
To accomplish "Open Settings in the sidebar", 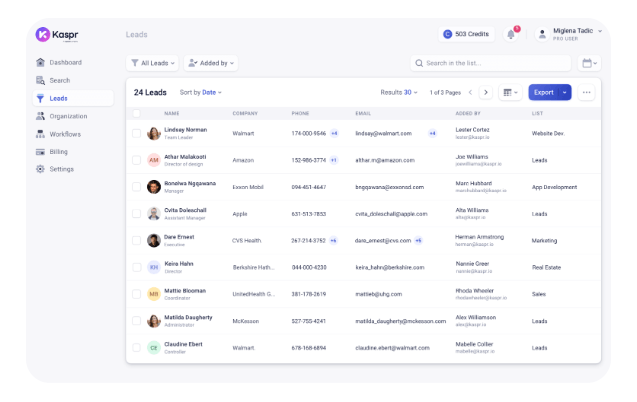I will (x=73, y=169).
